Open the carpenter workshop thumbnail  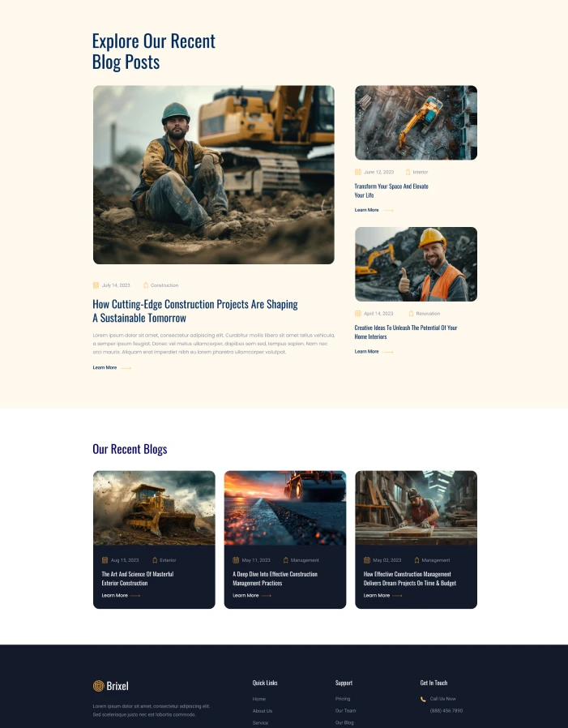(x=416, y=508)
